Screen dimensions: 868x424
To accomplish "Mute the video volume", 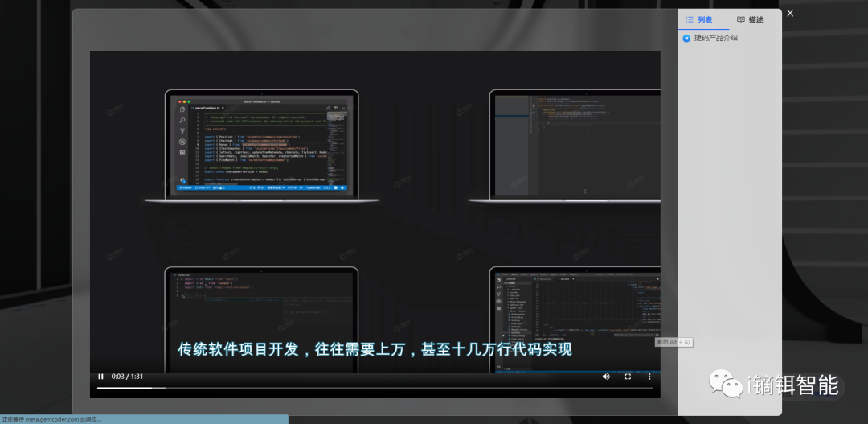I will (605, 377).
